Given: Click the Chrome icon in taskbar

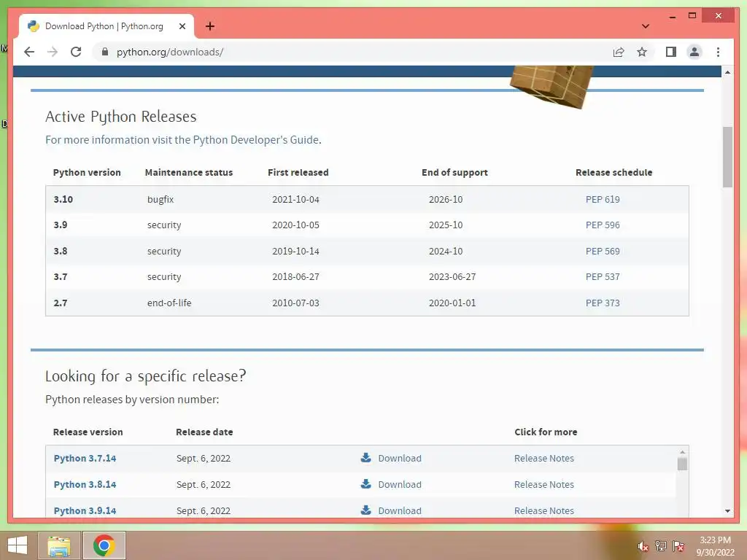Looking at the screenshot, I should coord(104,545).
